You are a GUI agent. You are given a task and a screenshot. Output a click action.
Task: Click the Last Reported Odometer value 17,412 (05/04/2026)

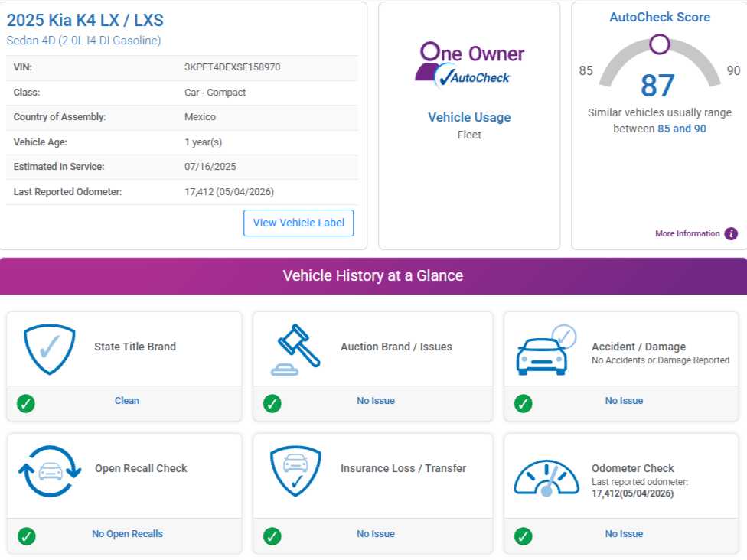coord(229,191)
